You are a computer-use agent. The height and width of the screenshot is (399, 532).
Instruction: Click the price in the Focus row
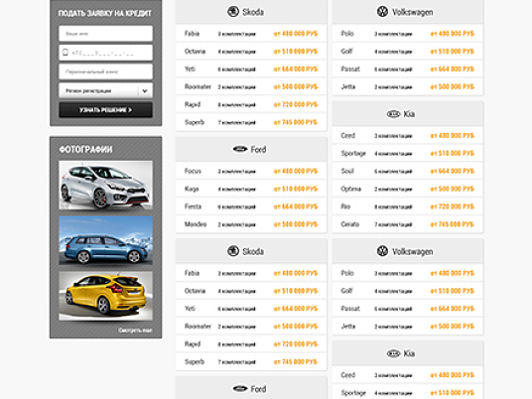tap(296, 171)
